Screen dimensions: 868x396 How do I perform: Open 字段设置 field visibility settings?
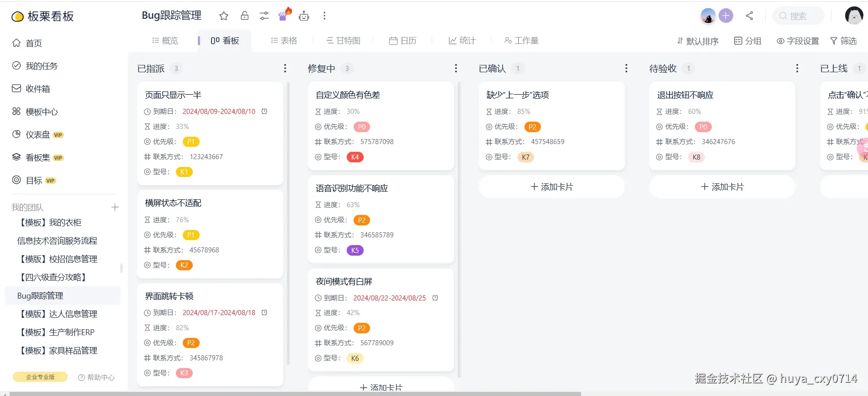tap(798, 41)
